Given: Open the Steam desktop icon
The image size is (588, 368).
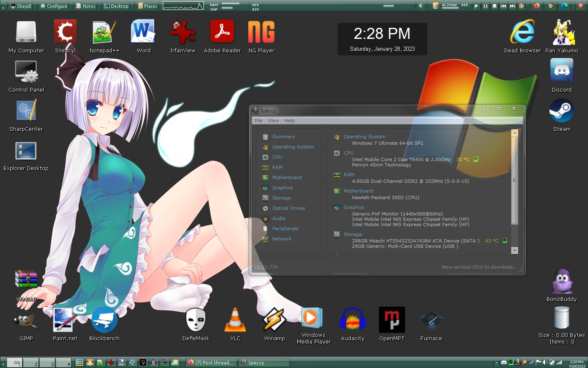Looking at the screenshot, I should point(562,115).
